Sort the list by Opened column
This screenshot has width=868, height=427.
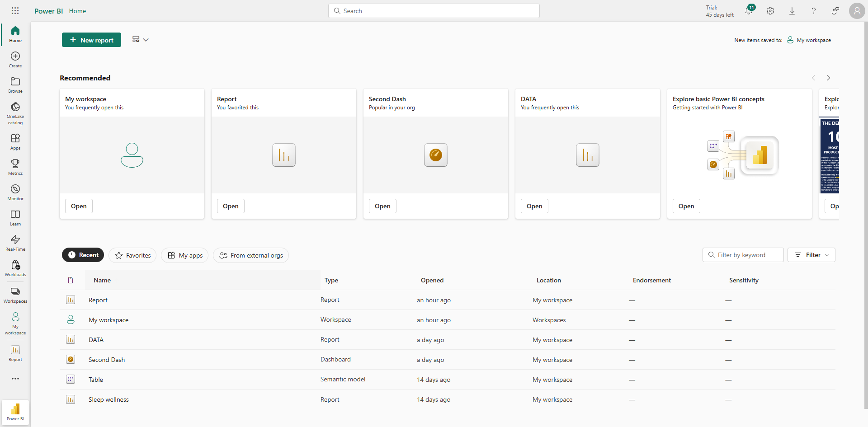pos(432,280)
